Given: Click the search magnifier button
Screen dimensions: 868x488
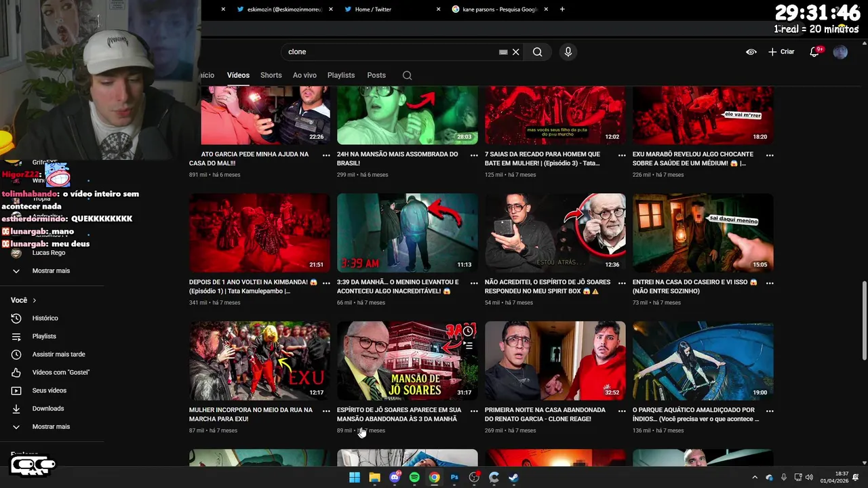Looking at the screenshot, I should coord(537,52).
